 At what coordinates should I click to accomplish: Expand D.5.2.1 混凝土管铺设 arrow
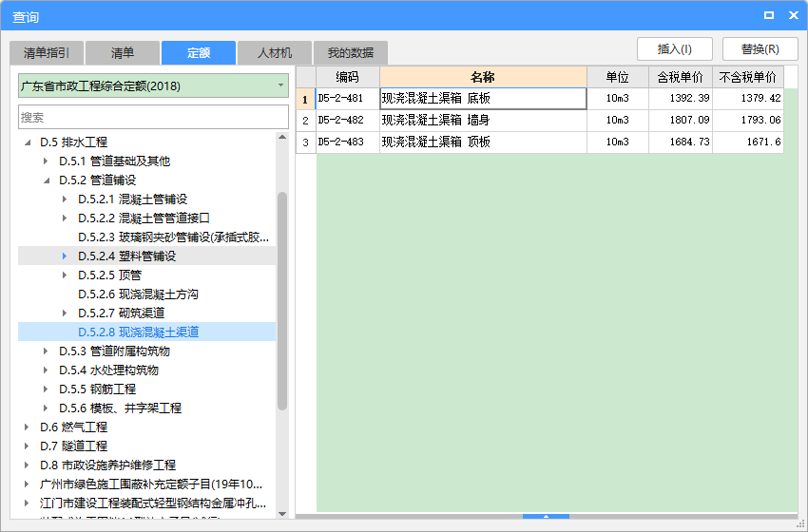[65, 199]
